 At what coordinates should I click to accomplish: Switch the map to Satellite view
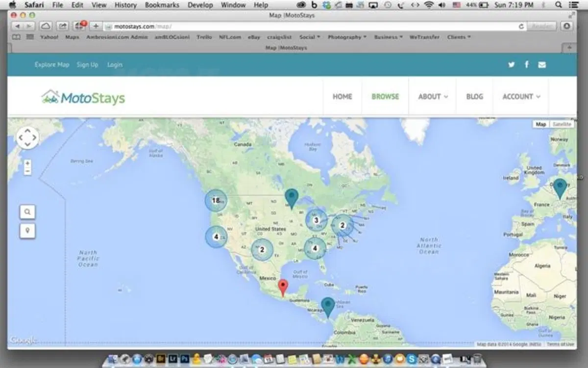click(562, 124)
